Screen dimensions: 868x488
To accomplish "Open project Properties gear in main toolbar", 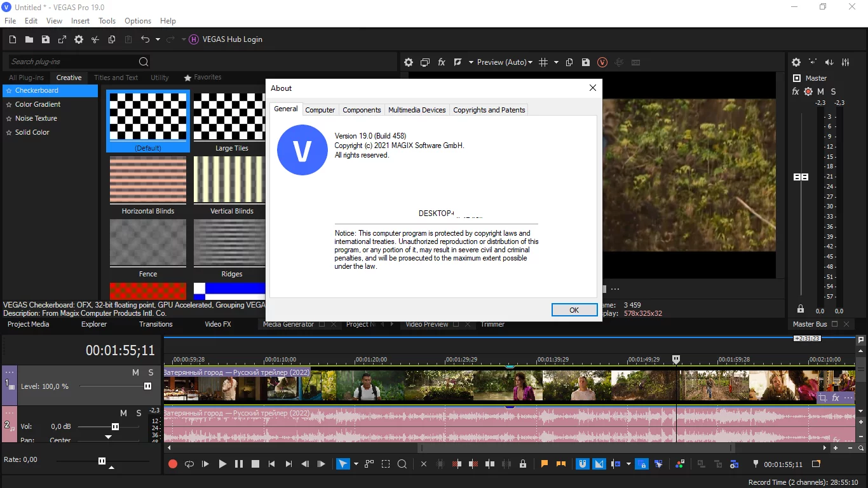I will (79, 39).
